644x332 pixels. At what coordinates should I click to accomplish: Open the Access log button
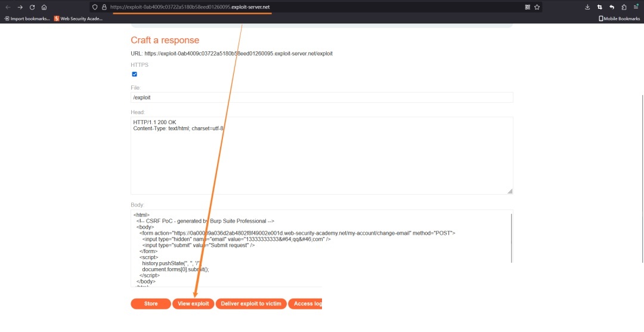coord(305,303)
